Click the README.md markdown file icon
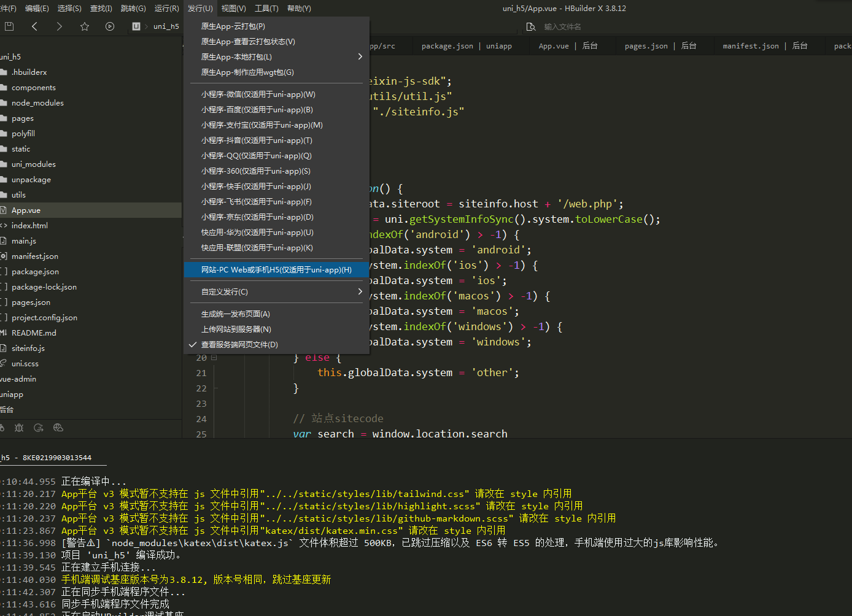Image resolution: width=852 pixels, height=616 pixels. (4, 333)
